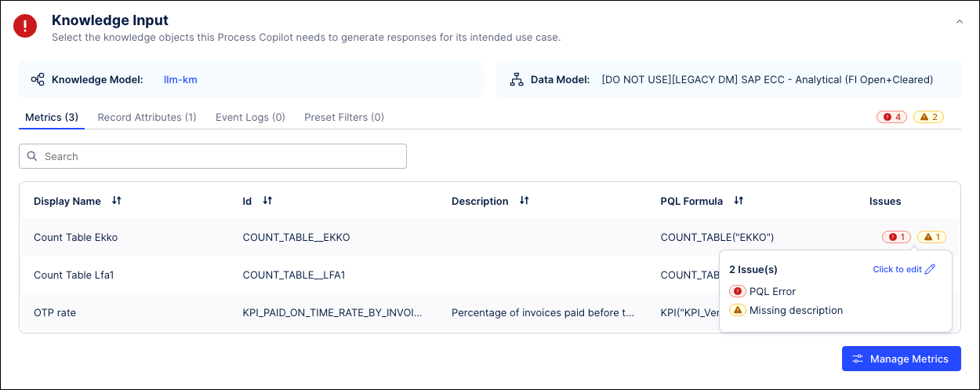The height and width of the screenshot is (390, 980).
Task: Sort by Description column arrows
Action: click(524, 201)
